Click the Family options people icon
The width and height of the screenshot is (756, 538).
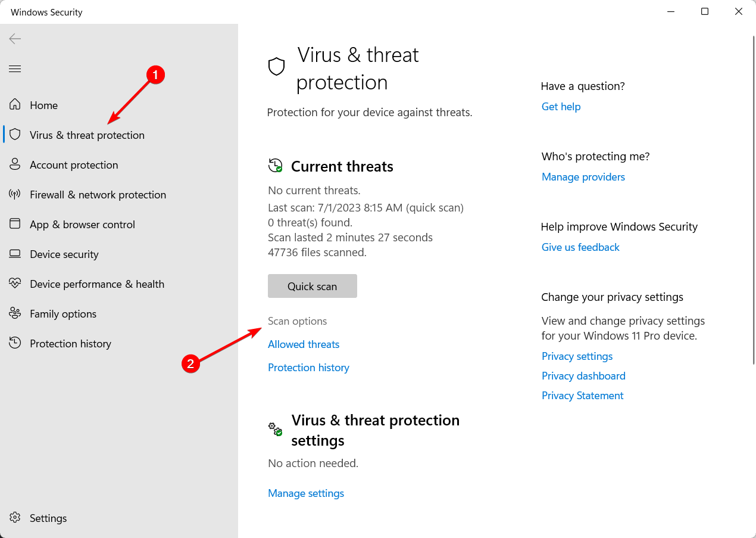pos(15,313)
